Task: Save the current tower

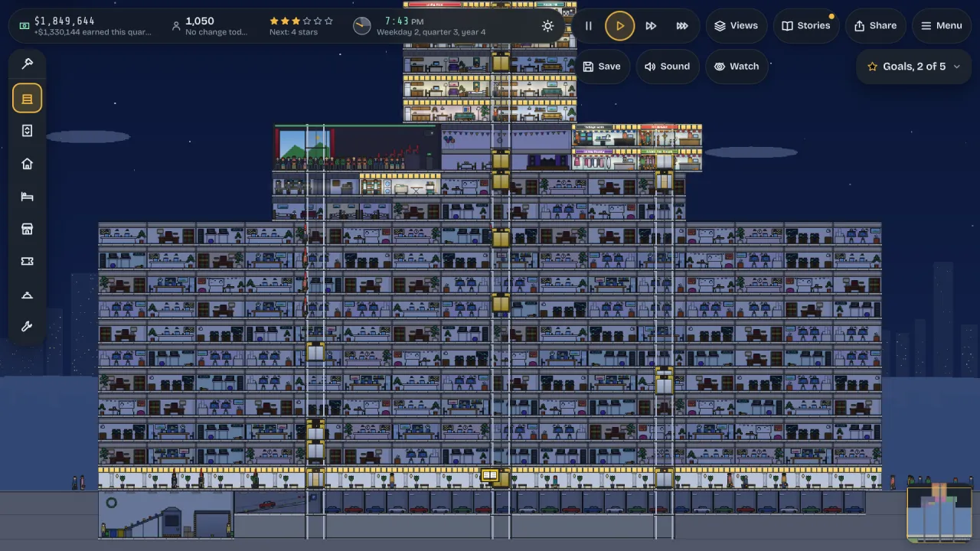Action: (x=601, y=67)
